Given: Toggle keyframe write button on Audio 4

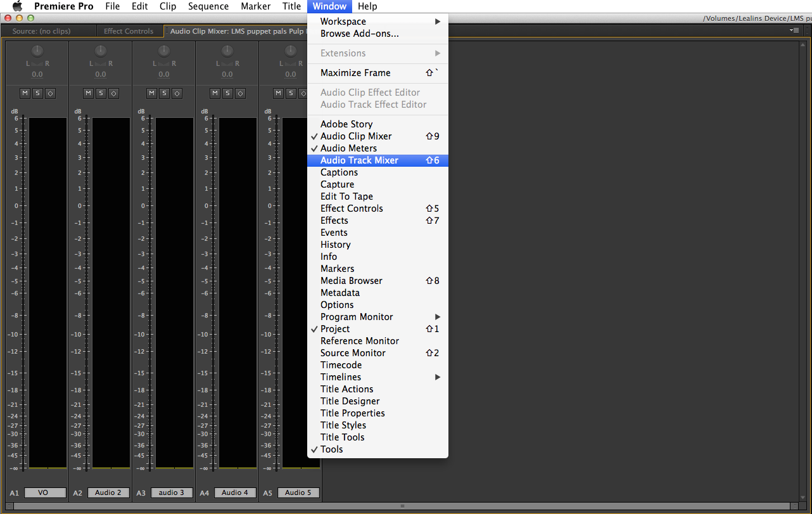Looking at the screenshot, I should [x=240, y=93].
